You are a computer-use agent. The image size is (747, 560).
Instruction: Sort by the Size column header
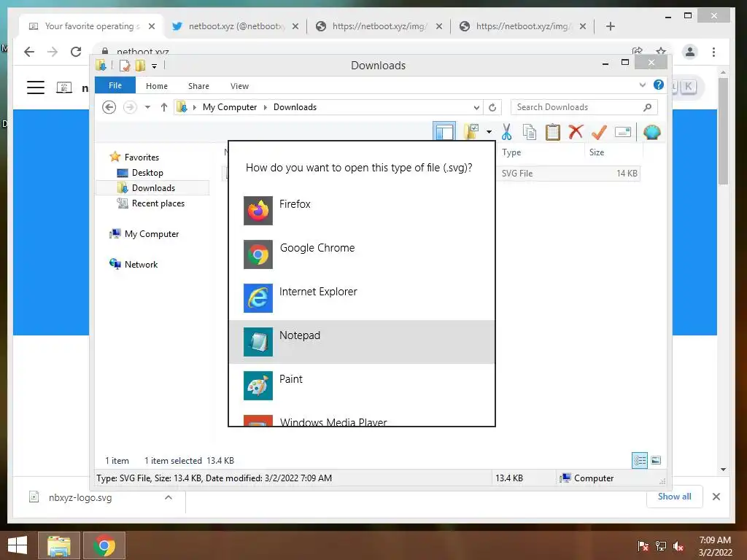click(x=614, y=152)
